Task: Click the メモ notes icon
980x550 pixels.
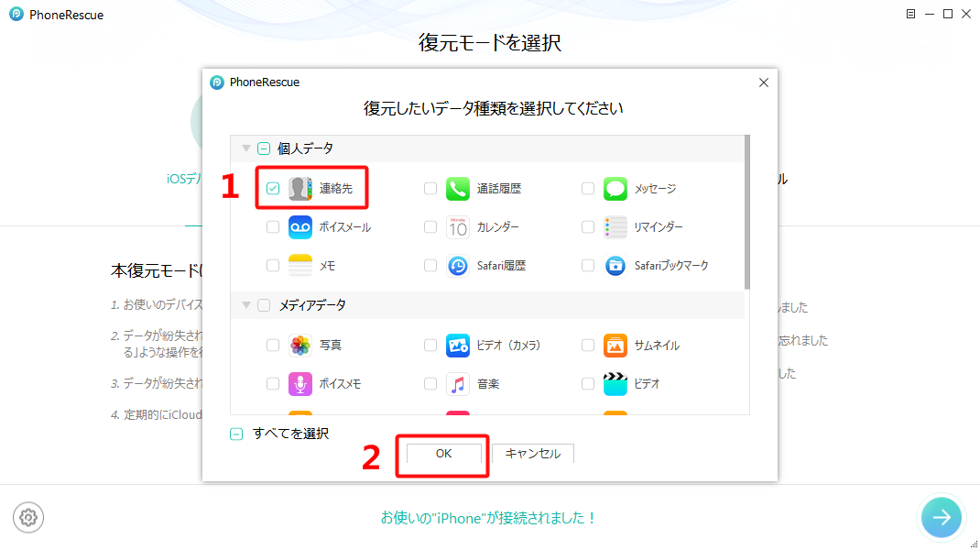Action: pos(300,266)
